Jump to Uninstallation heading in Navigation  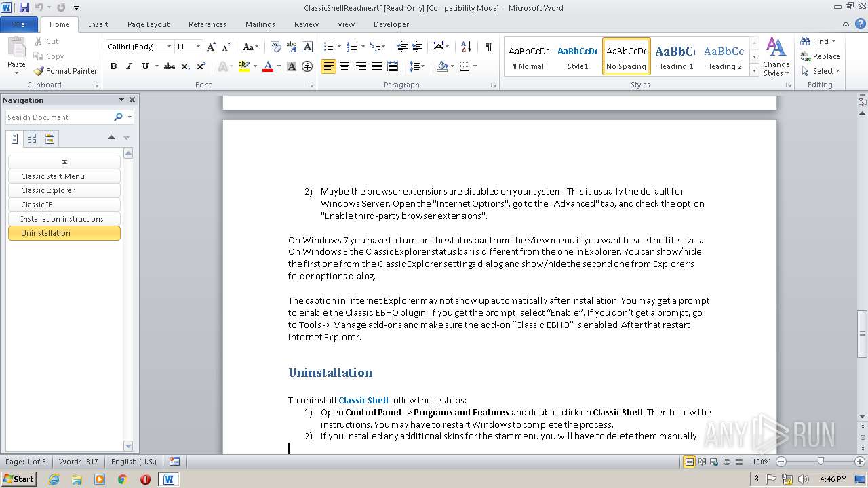[64, 233]
